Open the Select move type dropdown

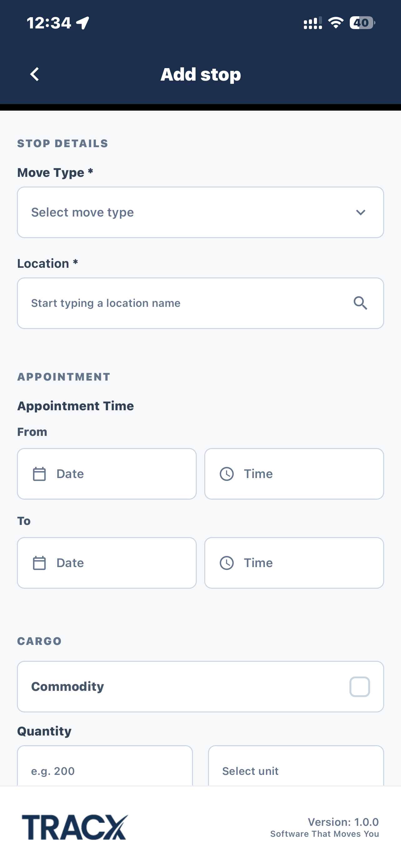200,212
